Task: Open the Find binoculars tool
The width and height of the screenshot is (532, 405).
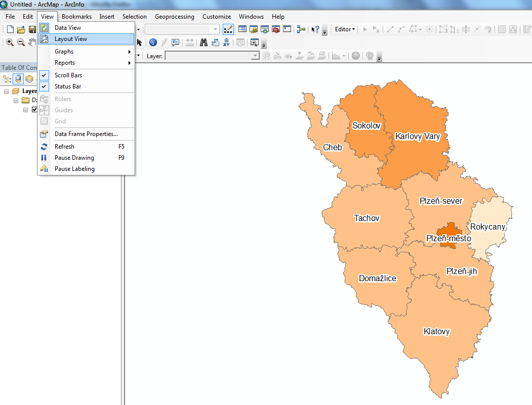Action: pos(203,42)
